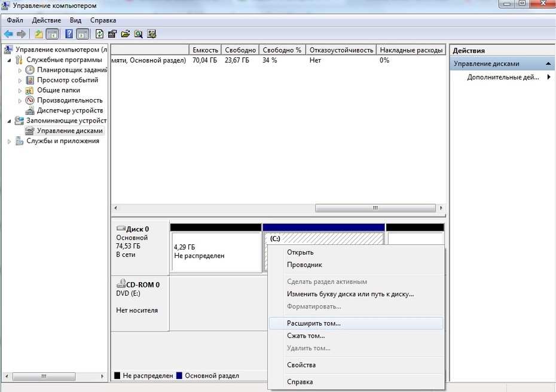Open the Вид menu
The width and height of the screenshot is (556, 392).
(75, 20)
